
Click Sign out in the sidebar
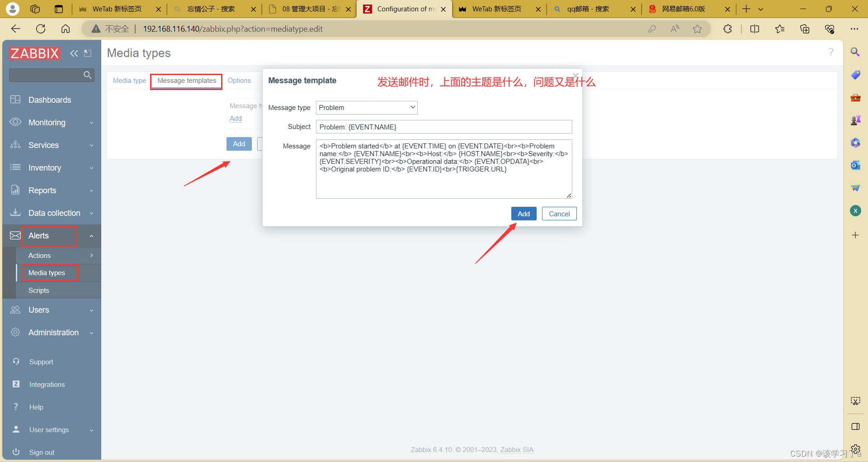point(42,452)
